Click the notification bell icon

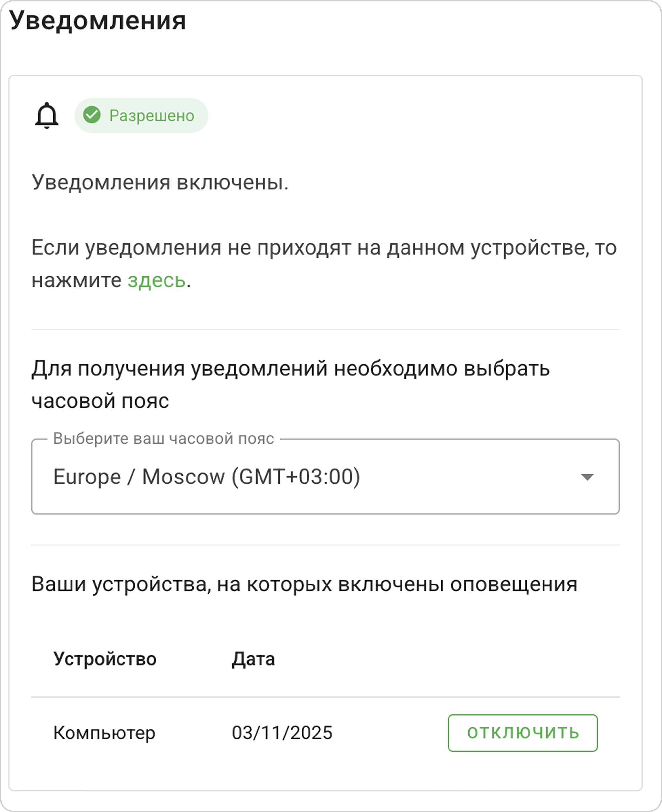point(47,115)
